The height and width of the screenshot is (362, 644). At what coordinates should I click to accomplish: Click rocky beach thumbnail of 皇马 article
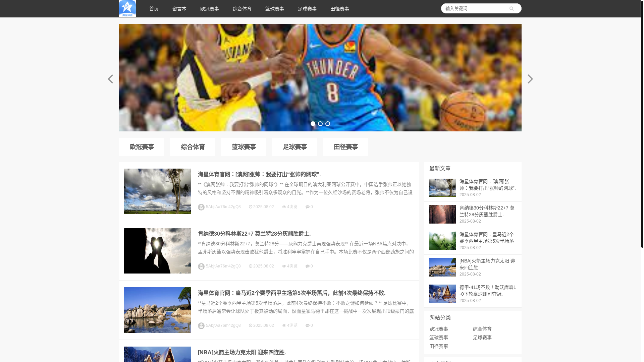(x=158, y=310)
